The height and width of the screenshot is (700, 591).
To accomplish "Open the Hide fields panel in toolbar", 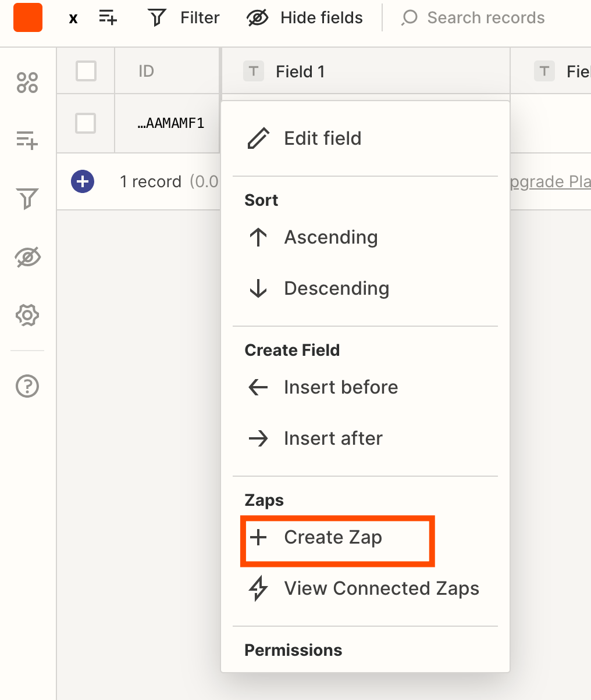I will tap(305, 18).
